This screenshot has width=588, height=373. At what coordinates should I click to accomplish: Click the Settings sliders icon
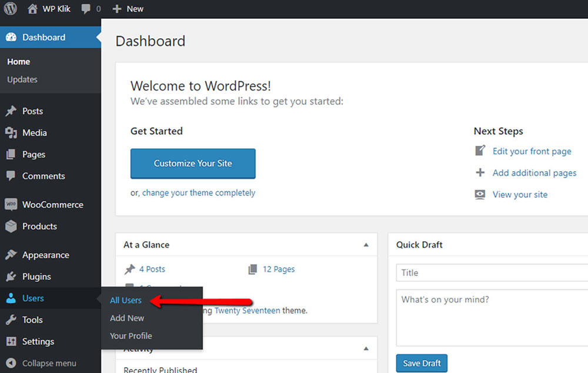[11, 341]
